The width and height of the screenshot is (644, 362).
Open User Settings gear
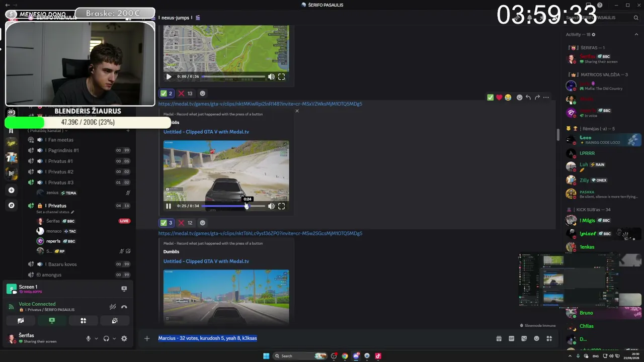[x=124, y=338]
